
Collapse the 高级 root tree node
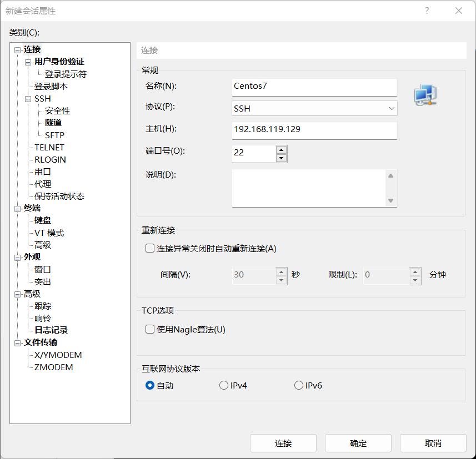click(18, 294)
